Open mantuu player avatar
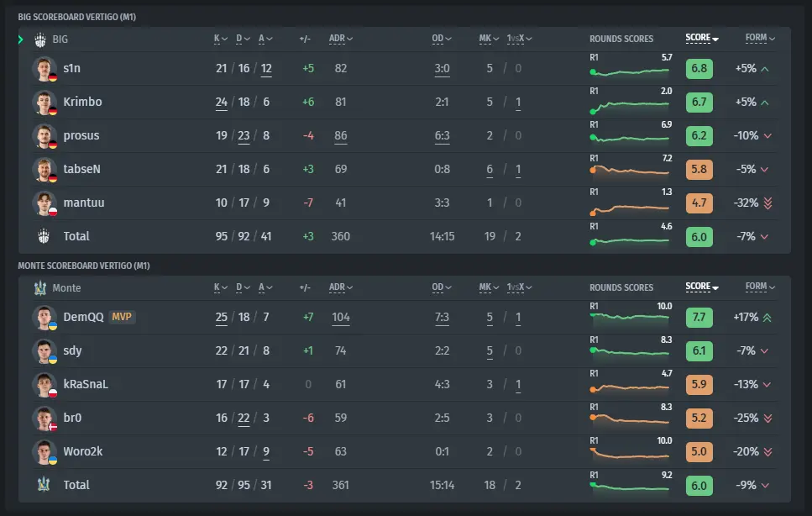This screenshot has height=516, width=812. tap(45, 203)
